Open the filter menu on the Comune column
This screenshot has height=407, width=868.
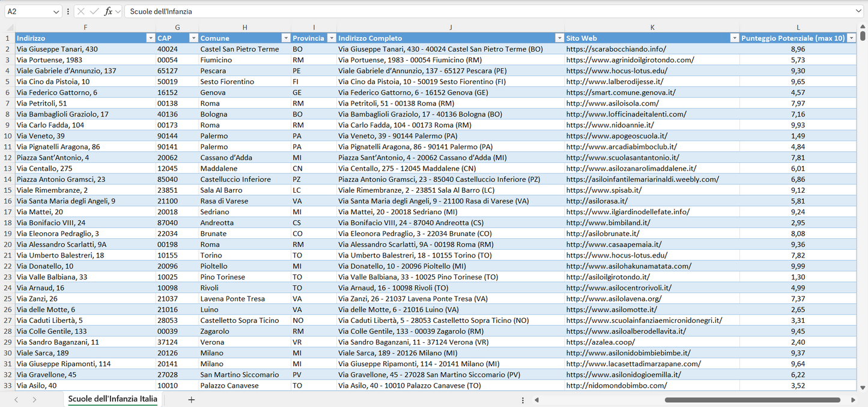[x=286, y=37]
